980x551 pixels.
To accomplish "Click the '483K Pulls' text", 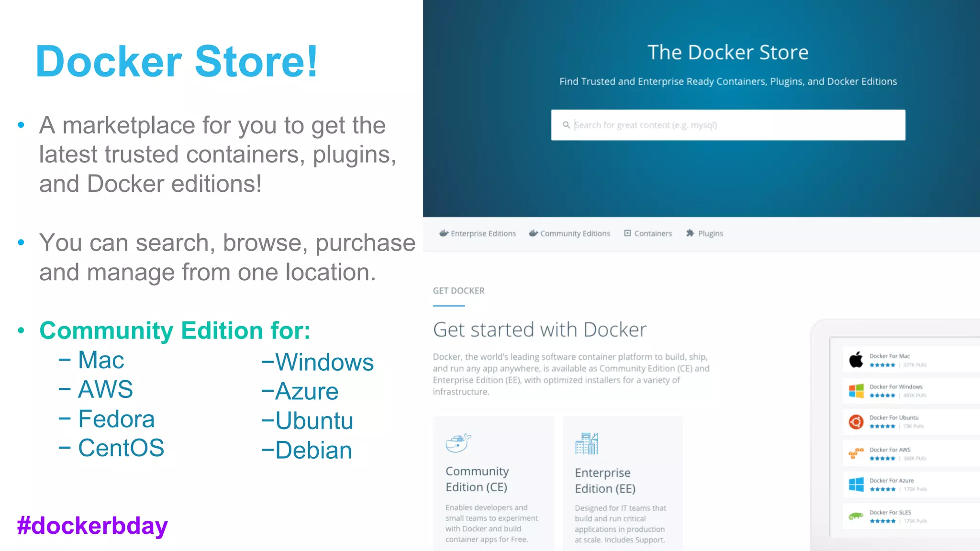I will point(915,396).
